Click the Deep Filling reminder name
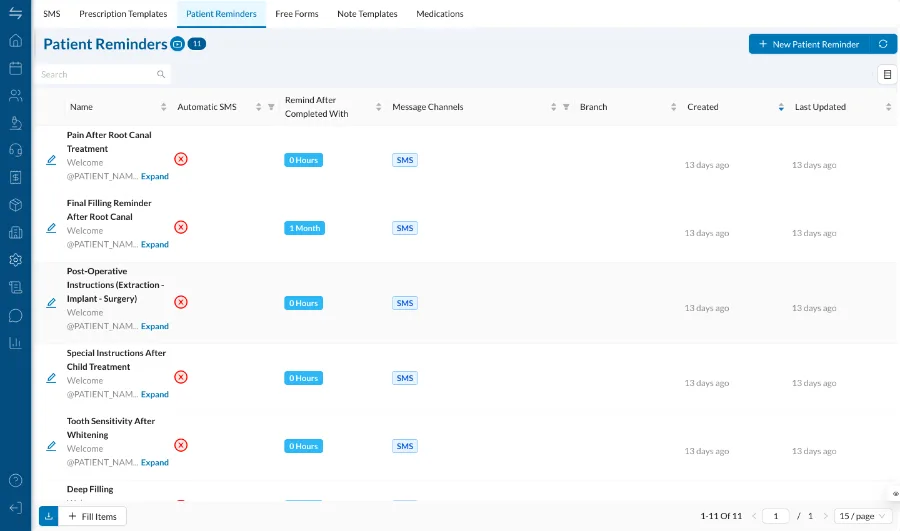 point(90,489)
